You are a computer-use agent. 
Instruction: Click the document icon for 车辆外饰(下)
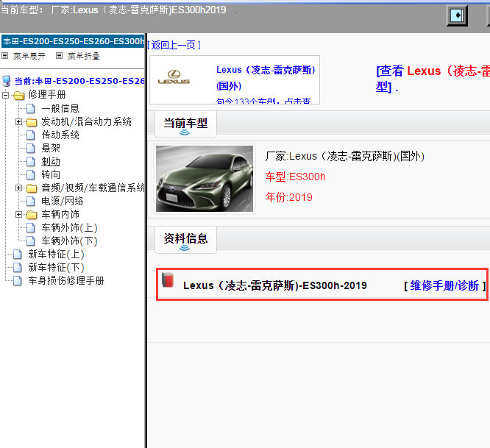pos(31,241)
